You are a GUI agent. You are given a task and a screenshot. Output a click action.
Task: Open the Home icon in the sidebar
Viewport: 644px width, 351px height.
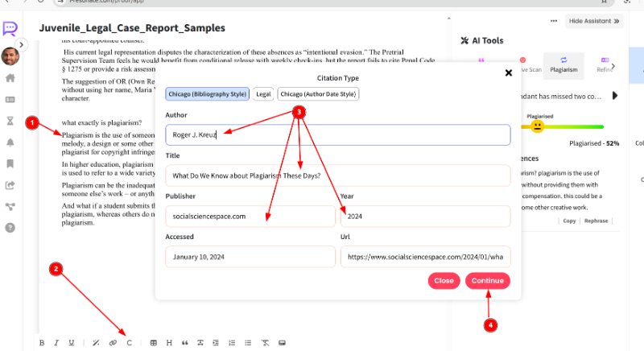pos(10,79)
